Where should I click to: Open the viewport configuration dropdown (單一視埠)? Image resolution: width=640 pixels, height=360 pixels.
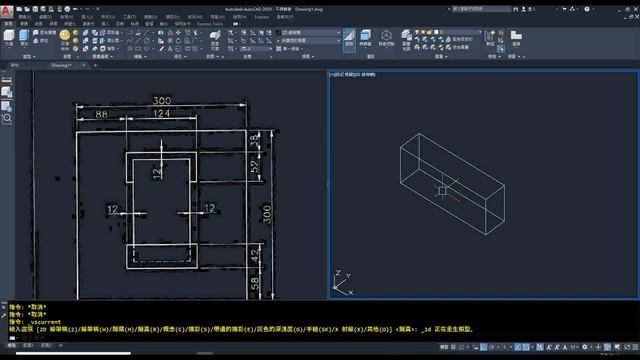click(291, 49)
